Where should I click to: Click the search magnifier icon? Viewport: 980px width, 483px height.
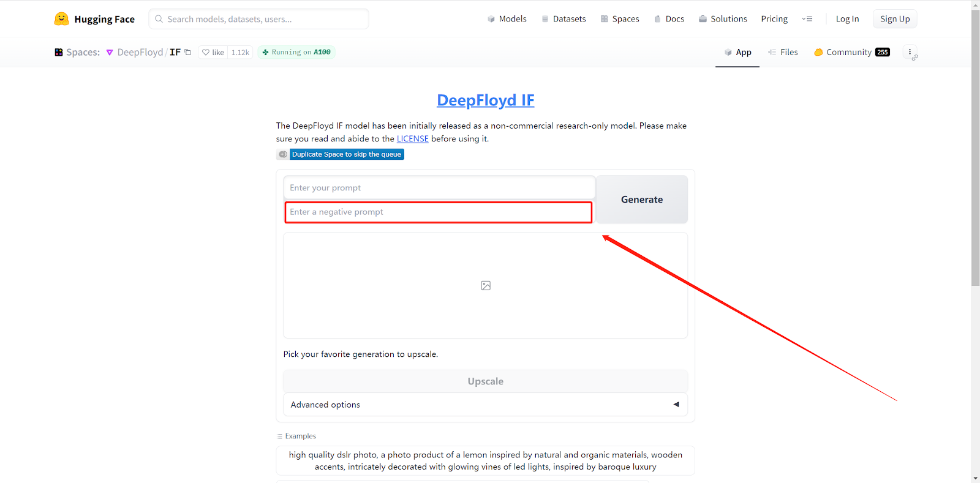click(x=159, y=19)
